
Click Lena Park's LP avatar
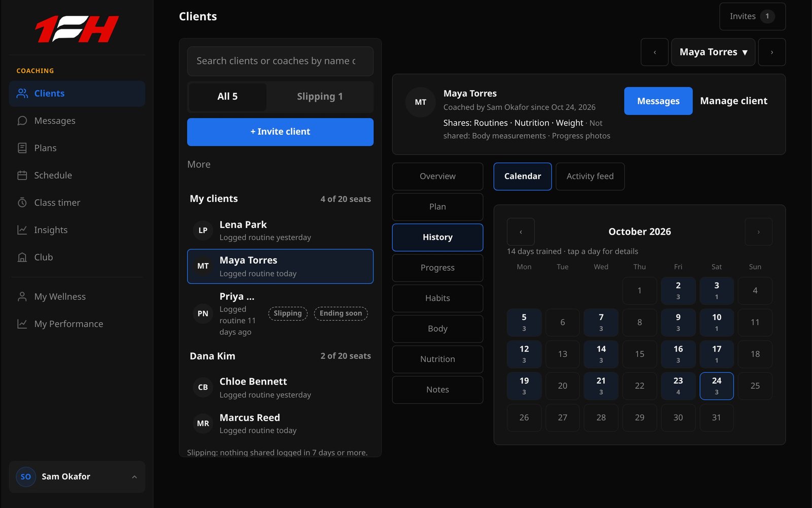203,230
